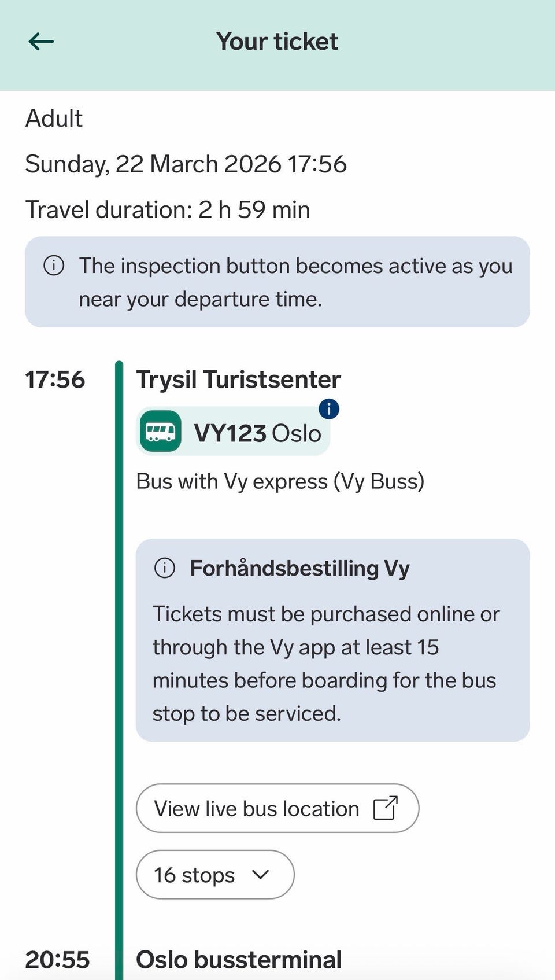This screenshot has width=555, height=980.
Task: Tap the external link icon
Action: 386,808
